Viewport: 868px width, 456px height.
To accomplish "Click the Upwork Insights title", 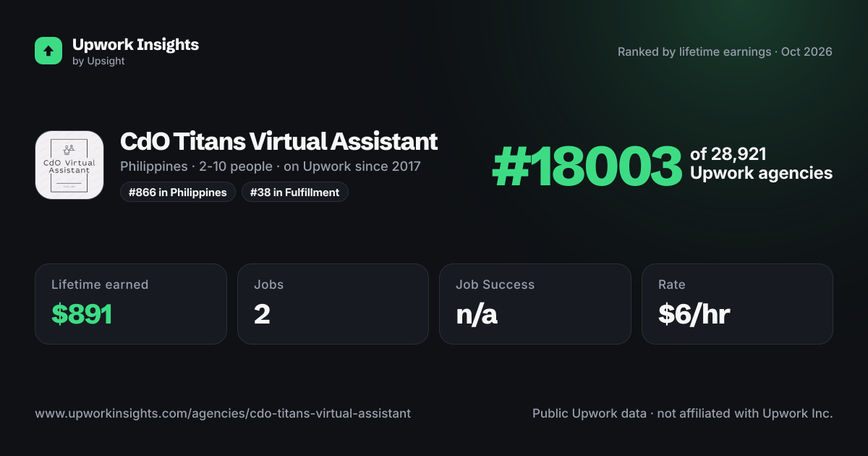I will pyautogui.click(x=135, y=44).
